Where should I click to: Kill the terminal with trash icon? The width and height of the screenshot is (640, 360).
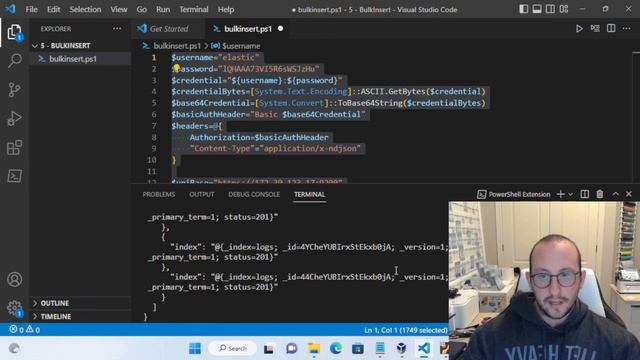[600, 194]
